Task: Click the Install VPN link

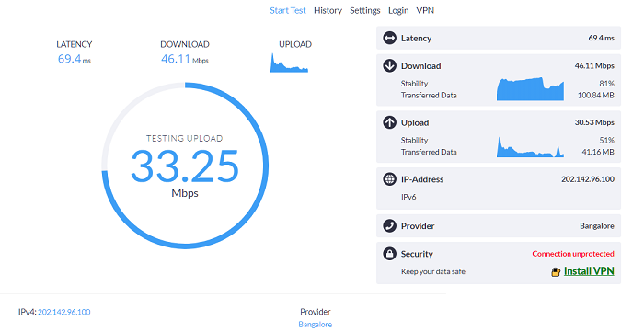Action: tap(589, 271)
